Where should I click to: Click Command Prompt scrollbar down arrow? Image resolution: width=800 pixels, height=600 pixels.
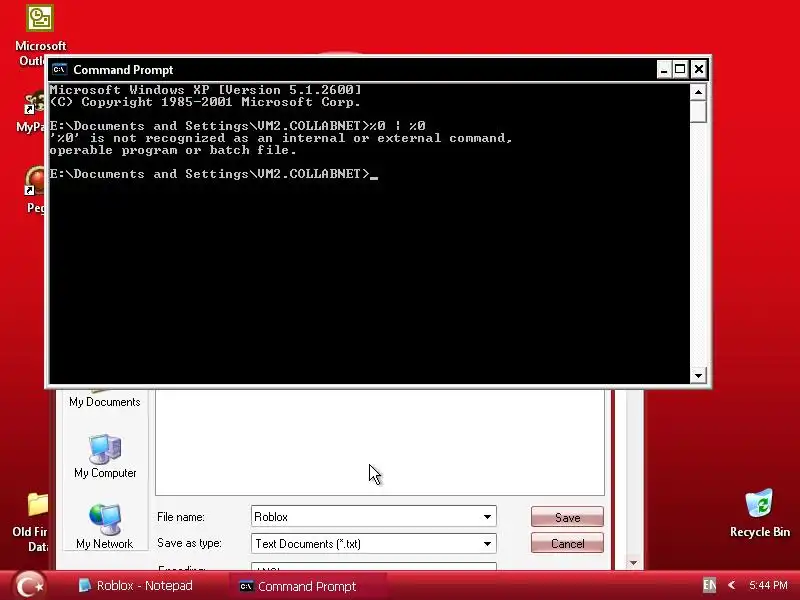(x=698, y=376)
